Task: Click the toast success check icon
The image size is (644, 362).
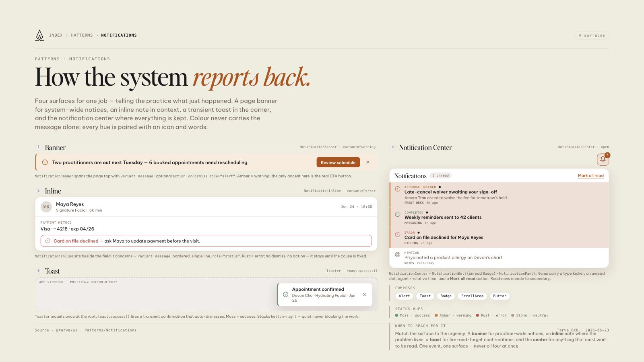Action: [285, 294]
